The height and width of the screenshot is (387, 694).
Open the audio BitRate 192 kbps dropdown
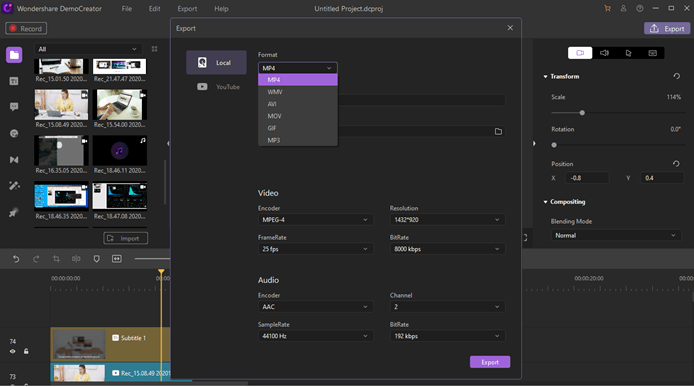coord(447,336)
